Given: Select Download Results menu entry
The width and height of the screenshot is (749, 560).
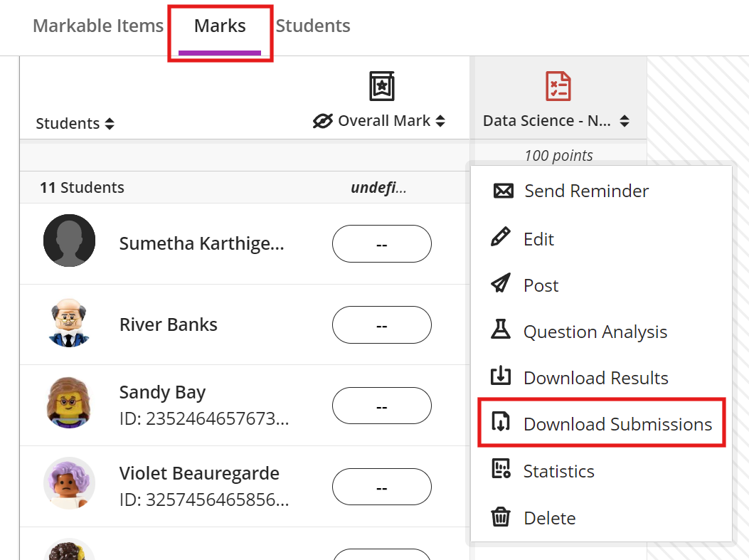Looking at the screenshot, I should 595,378.
